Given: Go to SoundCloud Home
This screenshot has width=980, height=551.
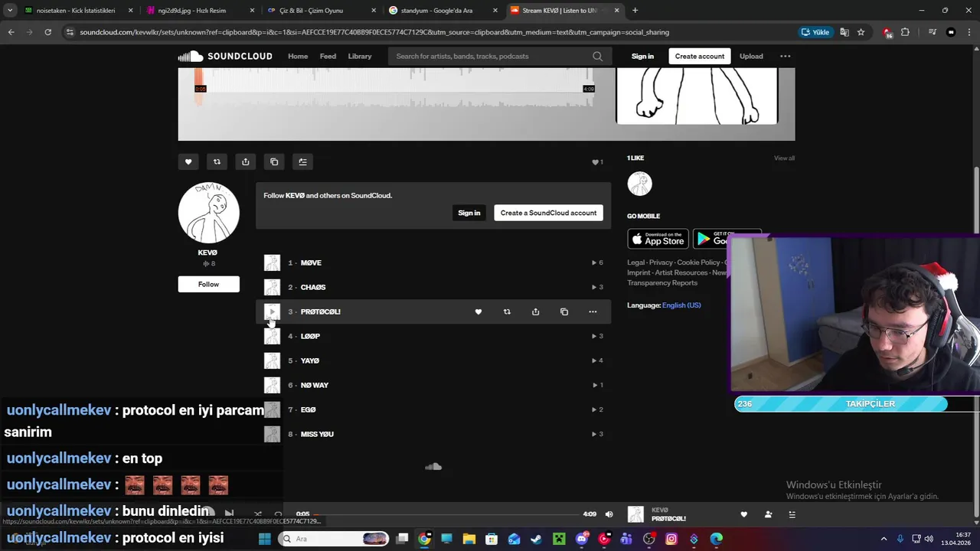Looking at the screenshot, I should [298, 56].
